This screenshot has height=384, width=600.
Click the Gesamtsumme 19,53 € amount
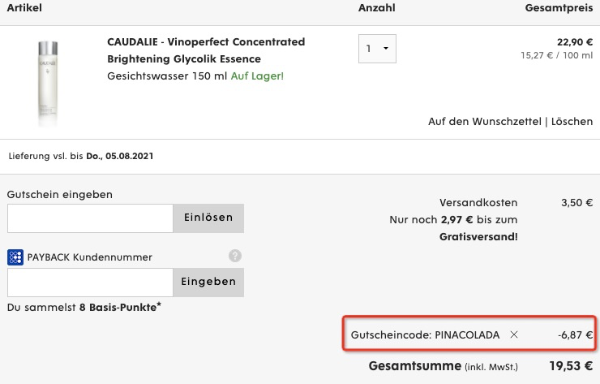571,366
